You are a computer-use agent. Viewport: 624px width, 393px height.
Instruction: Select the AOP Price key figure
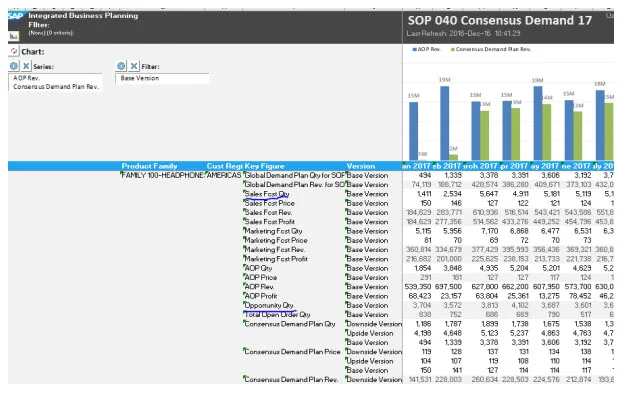(x=261, y=277)
